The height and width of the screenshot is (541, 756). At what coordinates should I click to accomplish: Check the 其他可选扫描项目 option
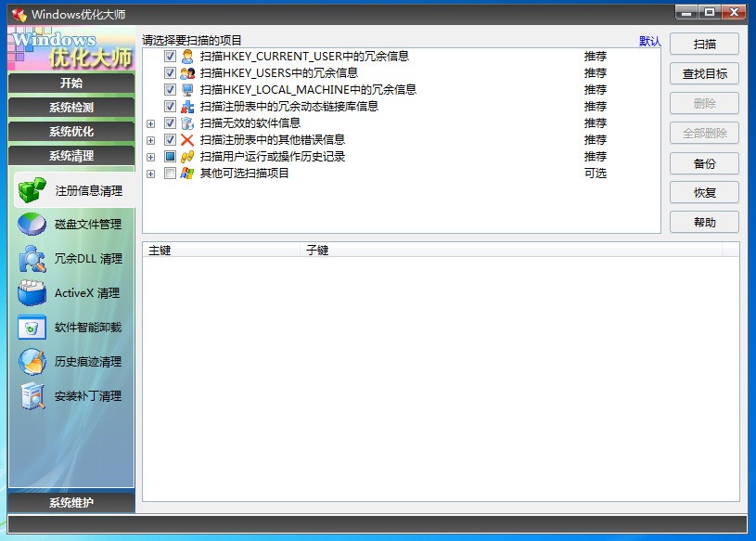[169, 174]
